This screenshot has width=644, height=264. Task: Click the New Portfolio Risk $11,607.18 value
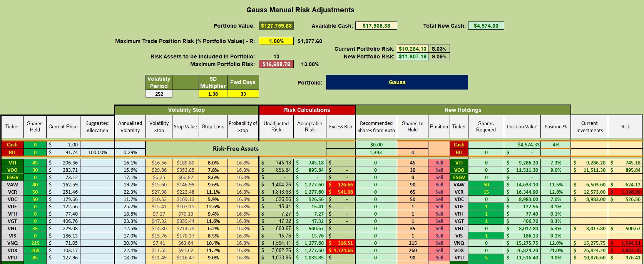point(412,56)
